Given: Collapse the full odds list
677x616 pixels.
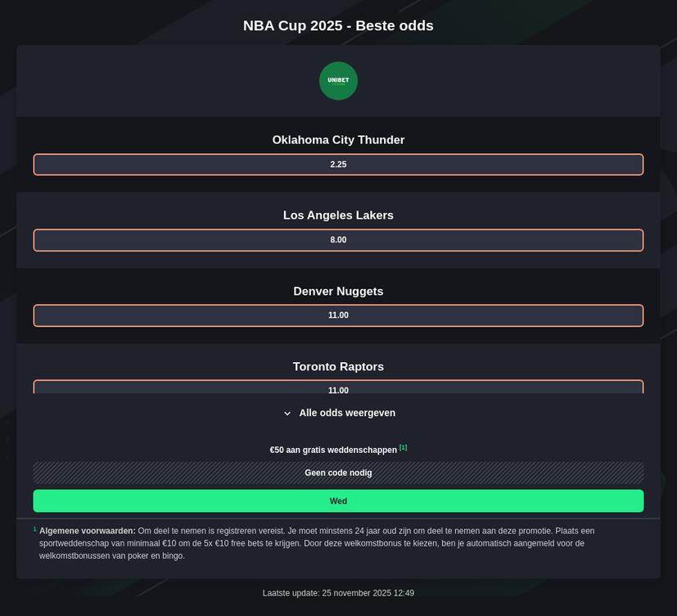Looking at the screenshot, I should (338, 413).
